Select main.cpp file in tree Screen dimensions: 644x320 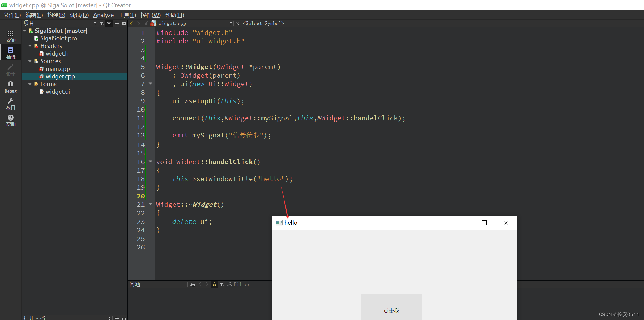coord(58,69)
